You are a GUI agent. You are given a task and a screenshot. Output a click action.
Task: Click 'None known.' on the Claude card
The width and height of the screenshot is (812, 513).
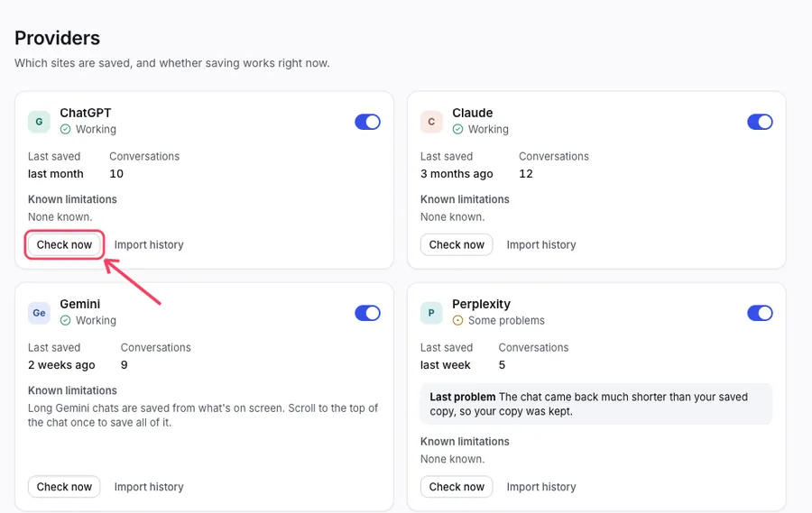tap(453, 217)
